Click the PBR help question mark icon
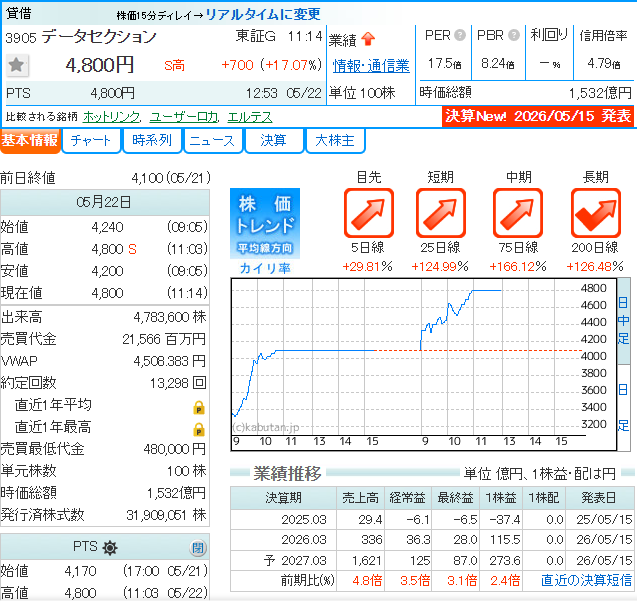 point(514,35)
